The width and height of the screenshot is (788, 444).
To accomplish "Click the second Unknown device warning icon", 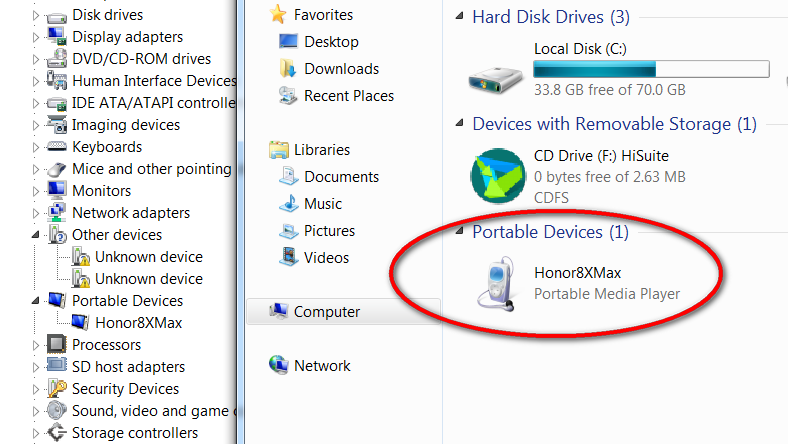I will coord(80,279).
